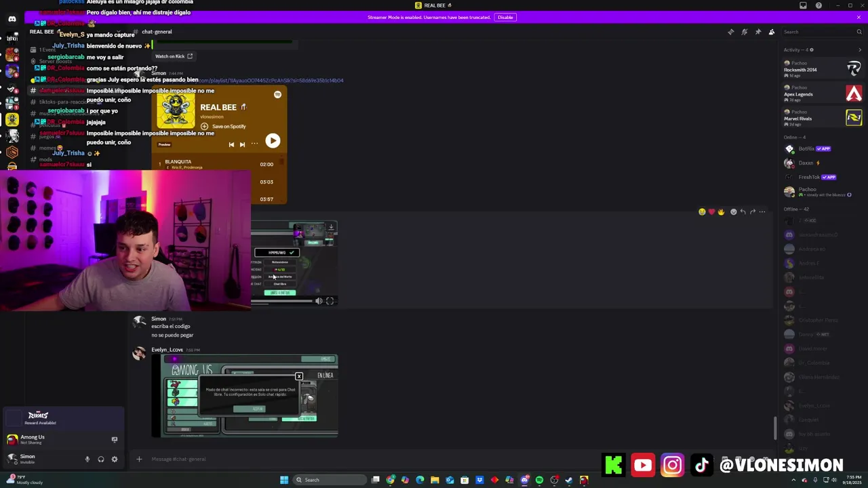Click the Windows taskbar Search box

click(x=328, y=480)
